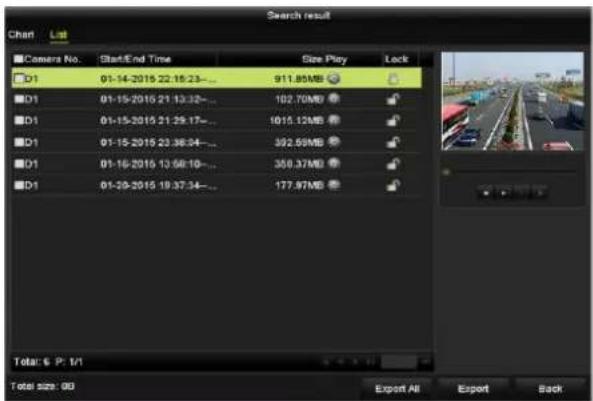Click the Back button

pyautogui.click(x=550, y=389)
